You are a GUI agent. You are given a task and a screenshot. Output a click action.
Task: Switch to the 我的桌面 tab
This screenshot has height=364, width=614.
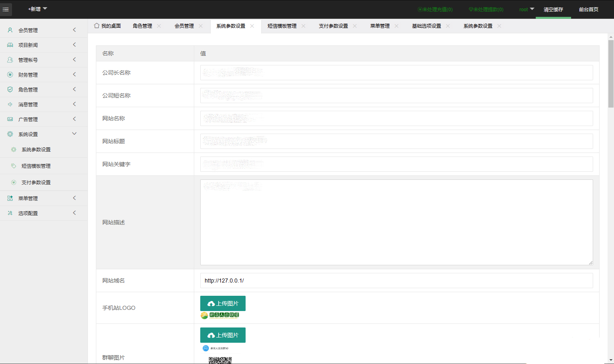[108, 26]
